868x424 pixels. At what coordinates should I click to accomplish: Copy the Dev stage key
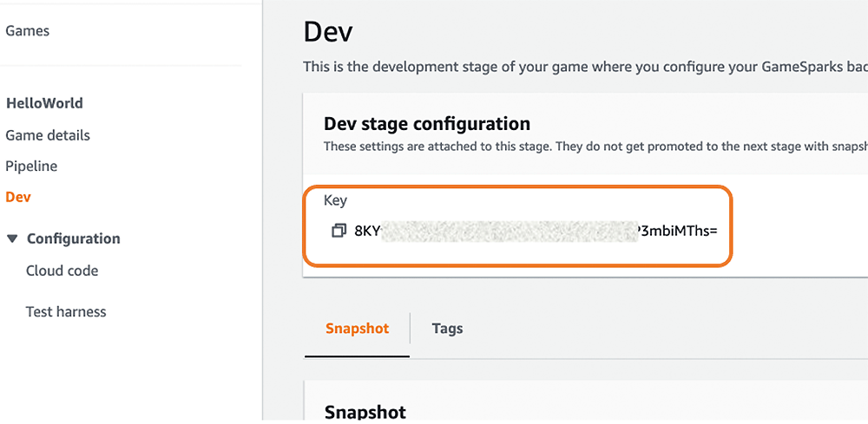click(339, 231)
